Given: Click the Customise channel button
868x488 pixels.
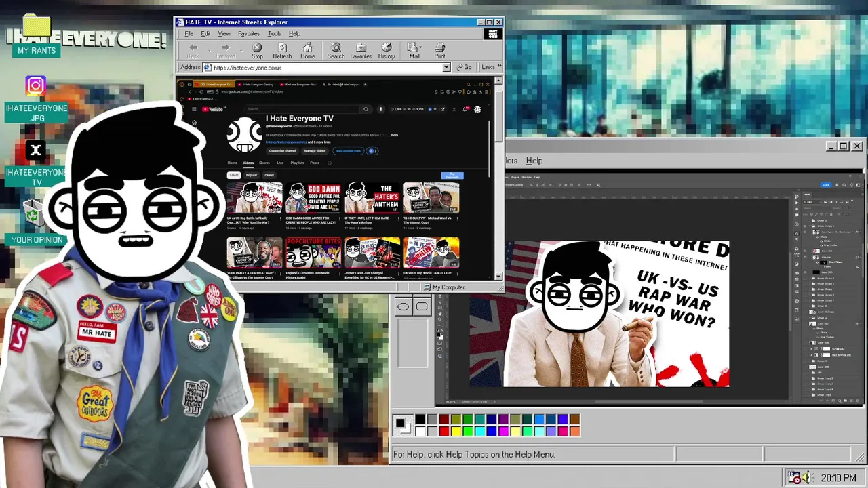Looking at the screenshot, I should 282,151.
